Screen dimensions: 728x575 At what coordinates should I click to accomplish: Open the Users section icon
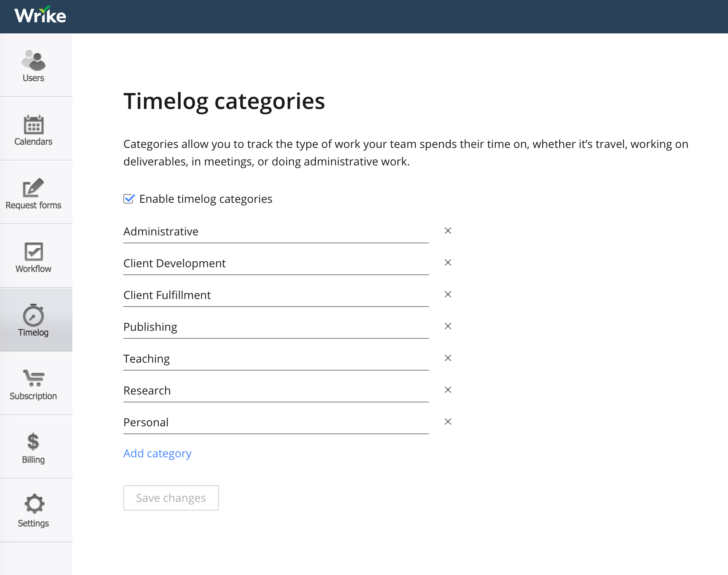(33, 60)
